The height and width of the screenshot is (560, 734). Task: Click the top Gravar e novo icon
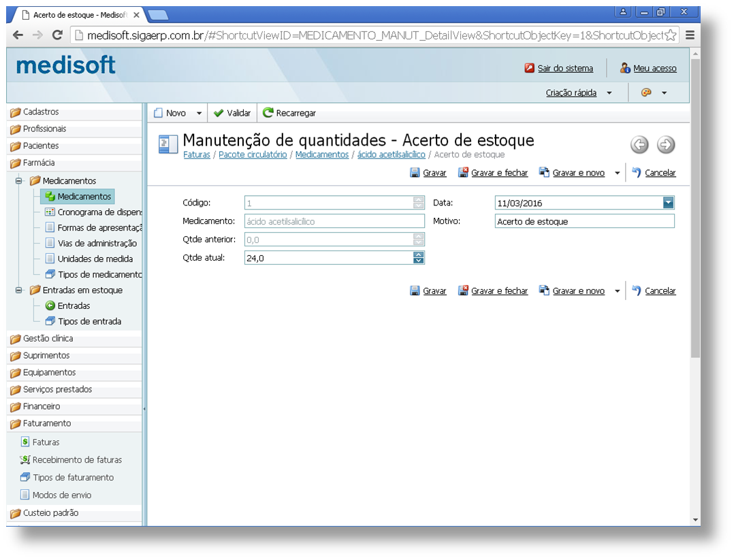tap(544, 172)
